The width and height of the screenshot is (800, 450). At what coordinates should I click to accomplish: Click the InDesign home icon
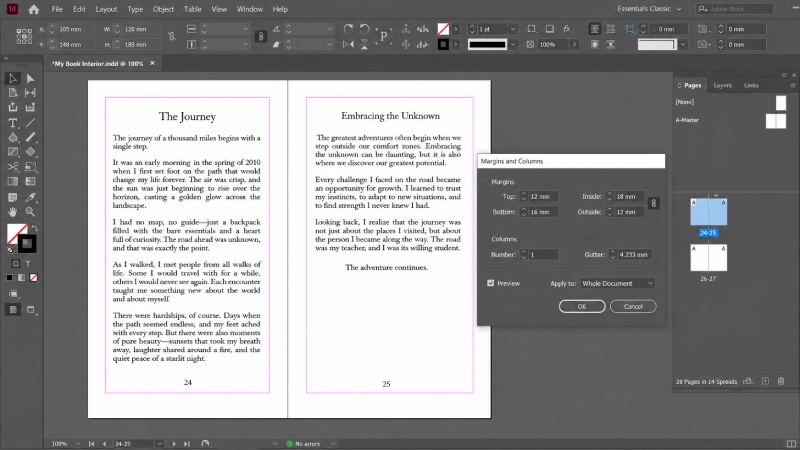[34, 9]
